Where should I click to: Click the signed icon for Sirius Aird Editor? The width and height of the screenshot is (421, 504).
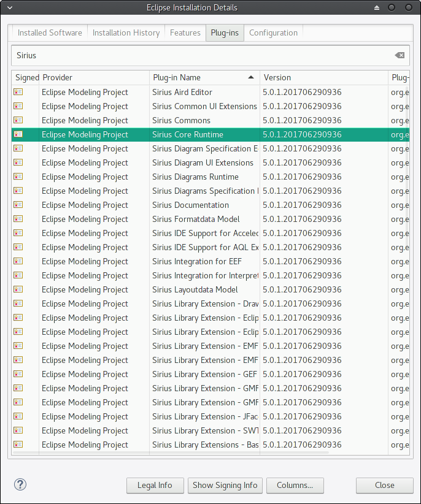[x=18, y=92]
